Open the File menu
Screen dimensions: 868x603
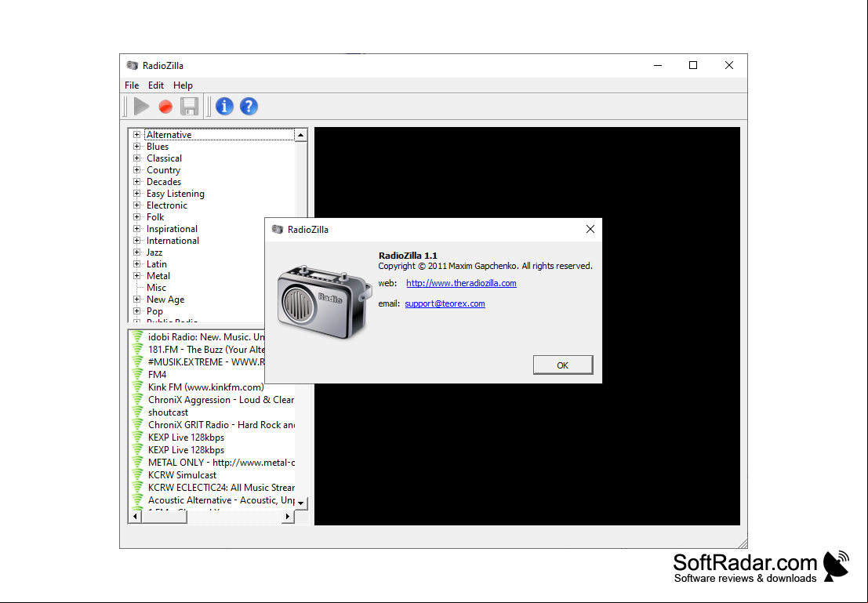click(132, 85)
